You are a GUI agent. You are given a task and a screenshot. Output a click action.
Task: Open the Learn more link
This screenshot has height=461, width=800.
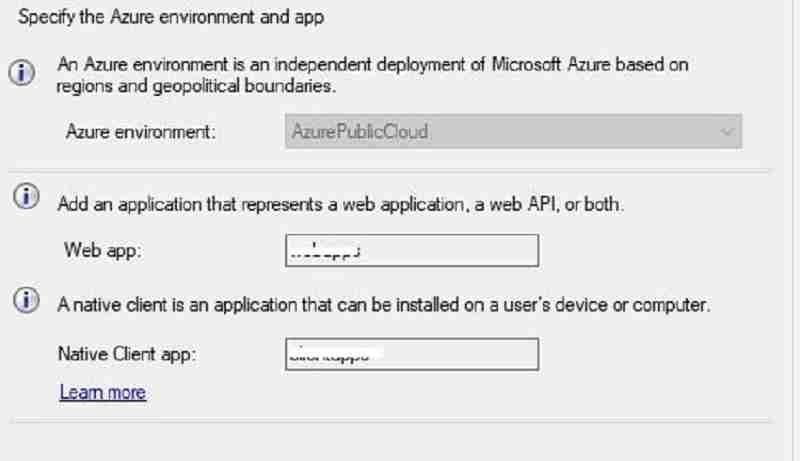pos(103,392)
